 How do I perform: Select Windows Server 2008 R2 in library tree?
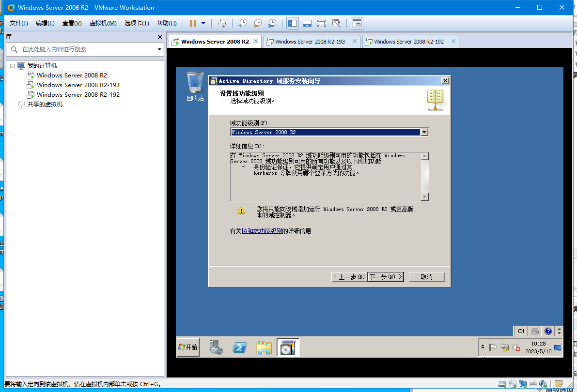coord(72,75)
